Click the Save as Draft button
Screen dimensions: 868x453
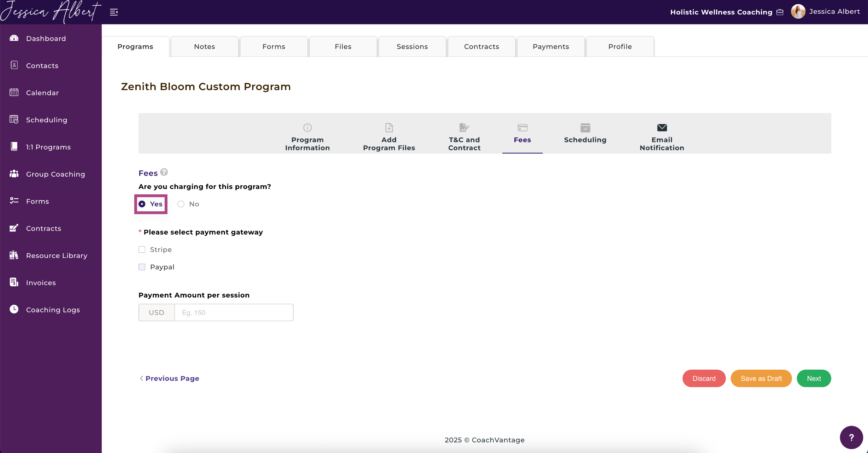click(761, 378)
